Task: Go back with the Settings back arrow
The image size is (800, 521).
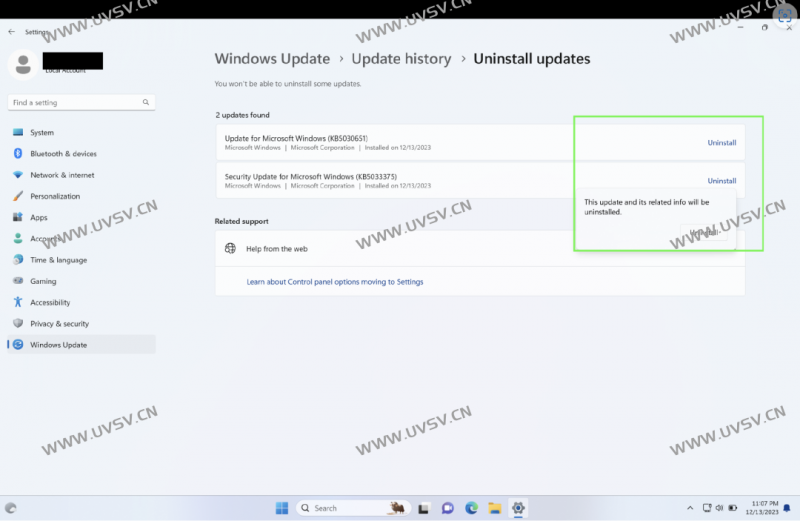Action: 11,32
